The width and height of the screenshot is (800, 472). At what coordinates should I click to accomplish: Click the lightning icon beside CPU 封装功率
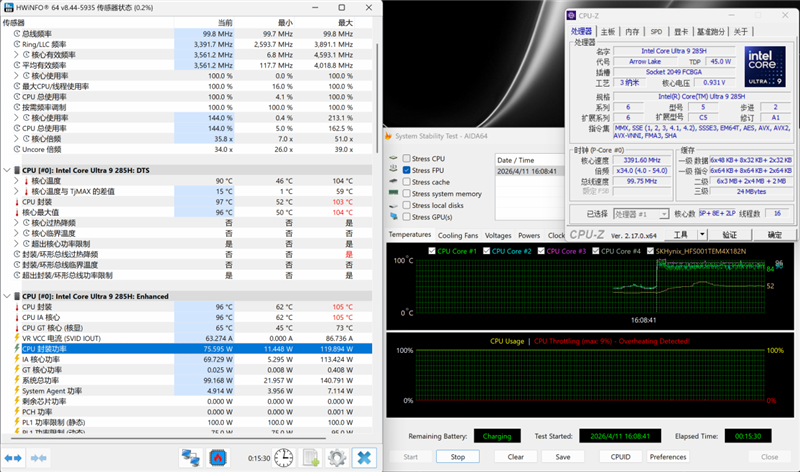(x=17, y=349)
